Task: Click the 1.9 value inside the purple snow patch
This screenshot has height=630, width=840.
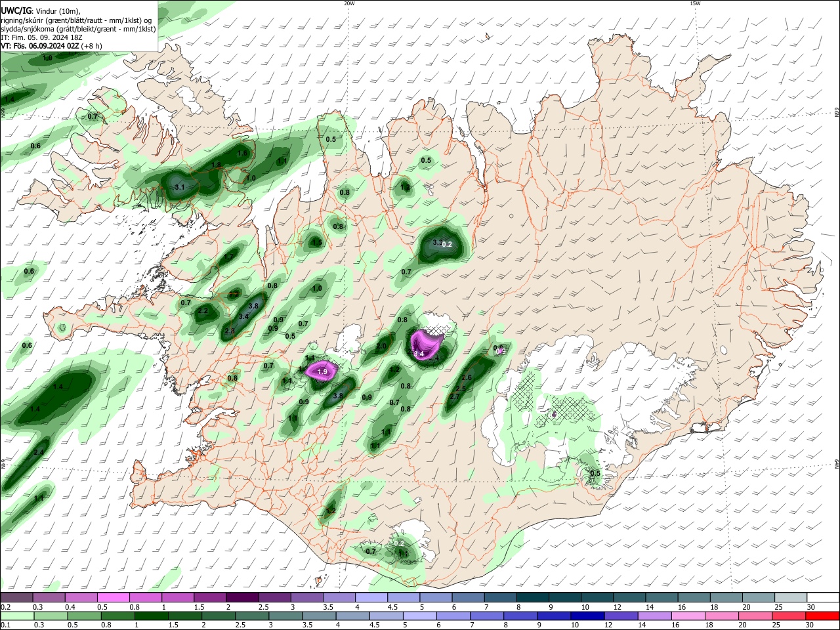Action: click(x=322, y=372)
